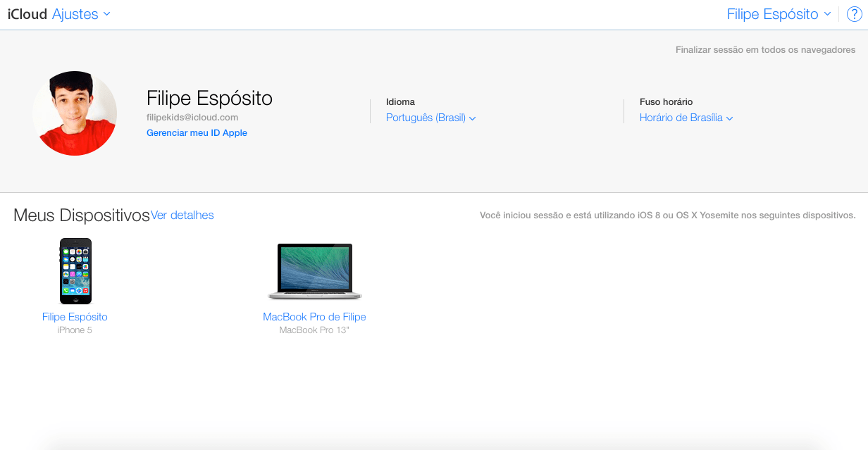
Task: Open Ver detalhes for devices
Action: tap(182, 215)
